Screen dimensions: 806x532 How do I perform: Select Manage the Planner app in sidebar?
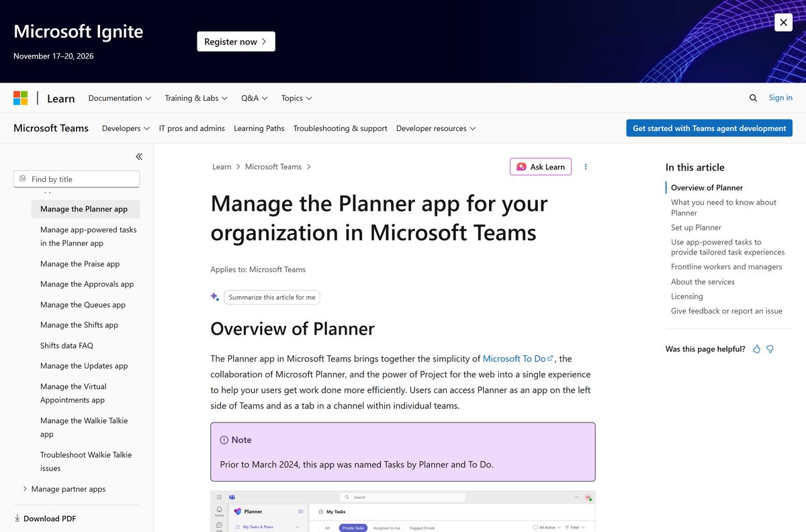point(85,209)
